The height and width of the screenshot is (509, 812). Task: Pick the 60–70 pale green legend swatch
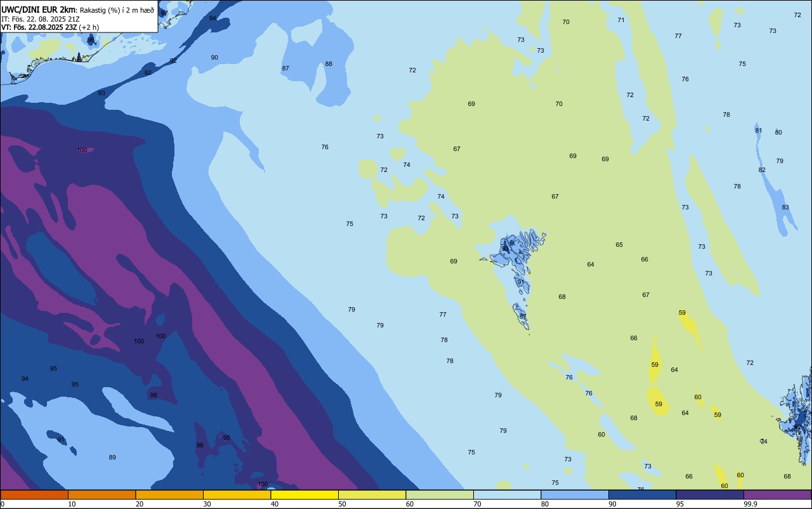point(440,494)
